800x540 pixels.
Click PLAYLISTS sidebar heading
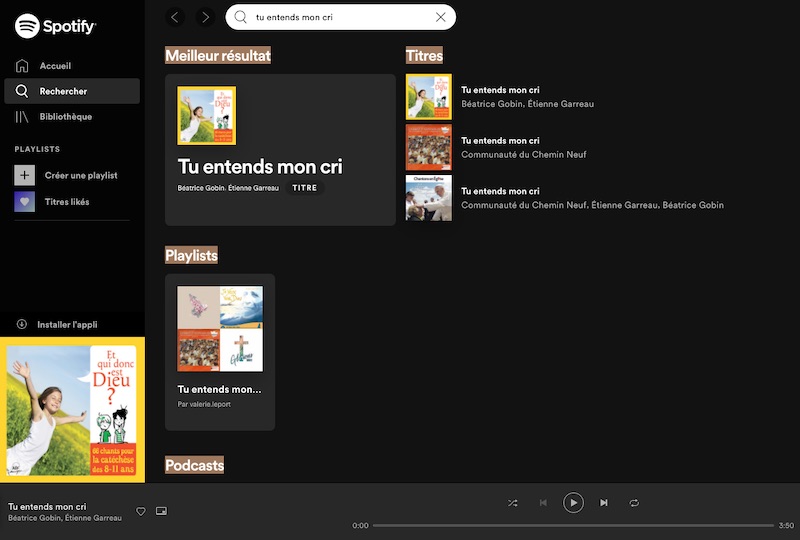pos(37,149)
